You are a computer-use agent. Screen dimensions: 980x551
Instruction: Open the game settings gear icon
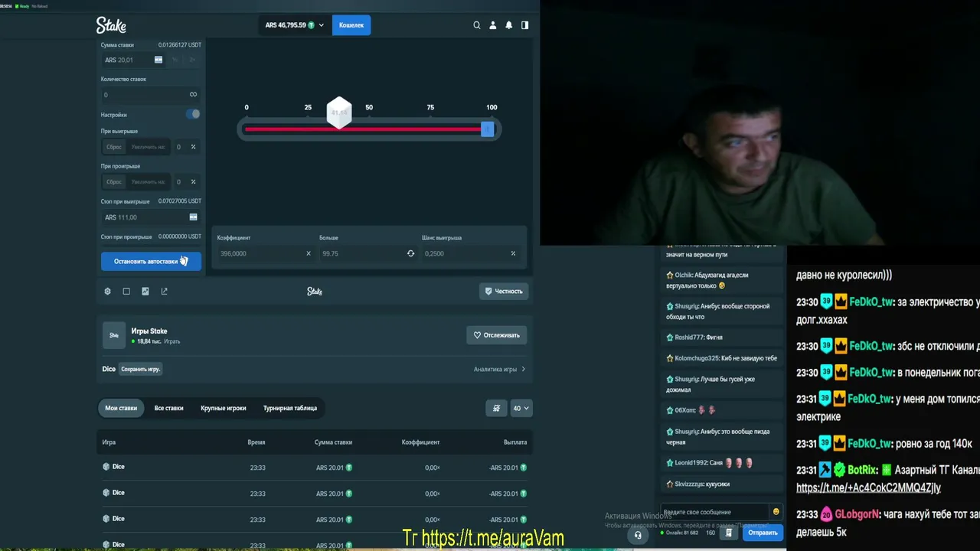pyautogui.click(x=107, y=291)
